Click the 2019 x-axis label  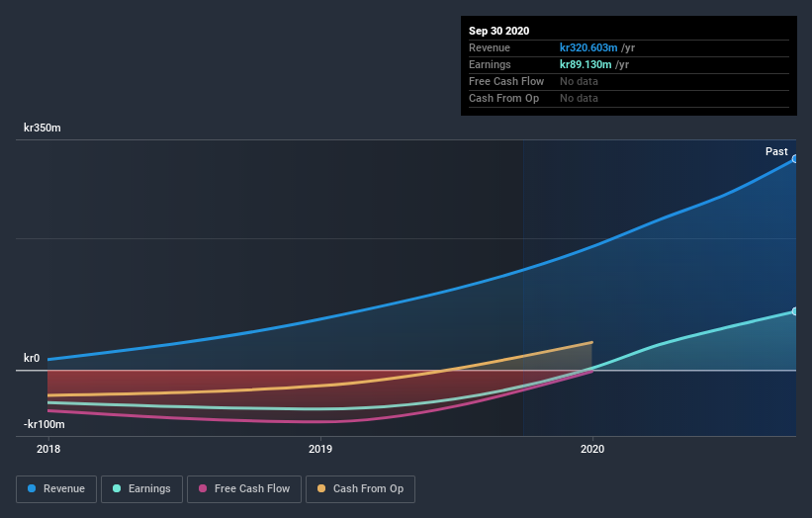point(320,449)
